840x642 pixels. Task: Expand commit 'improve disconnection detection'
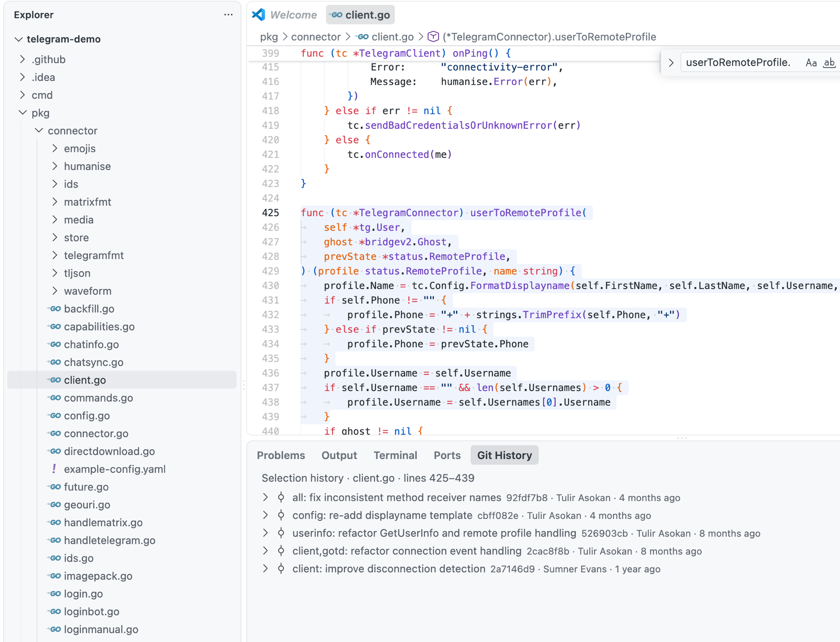(265, 569)
